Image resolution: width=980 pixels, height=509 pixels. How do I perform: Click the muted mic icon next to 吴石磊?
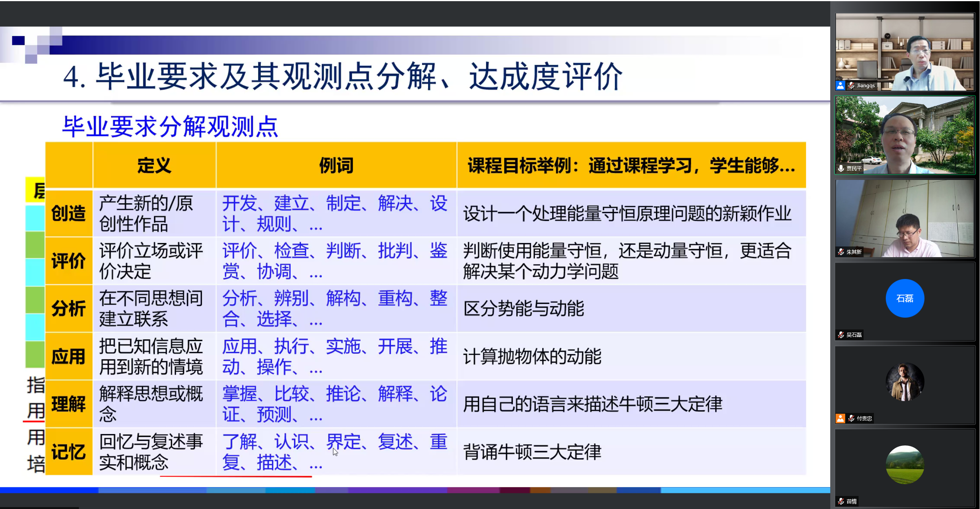(x=841, y=334)
